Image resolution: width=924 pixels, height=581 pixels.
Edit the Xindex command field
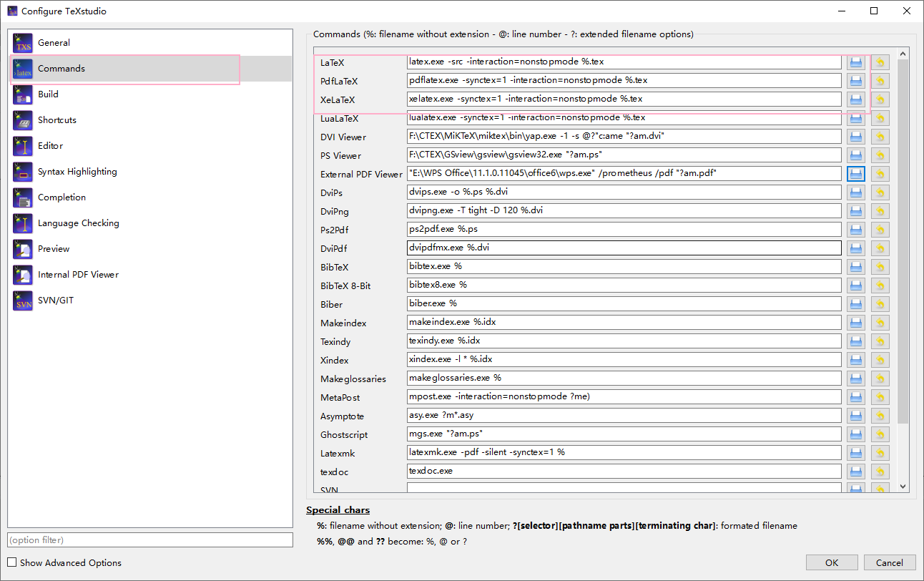[x=624, y=360]
